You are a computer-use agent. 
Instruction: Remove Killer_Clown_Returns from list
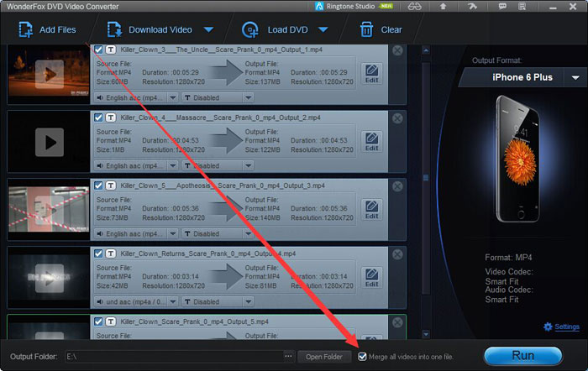click(397, 254)
